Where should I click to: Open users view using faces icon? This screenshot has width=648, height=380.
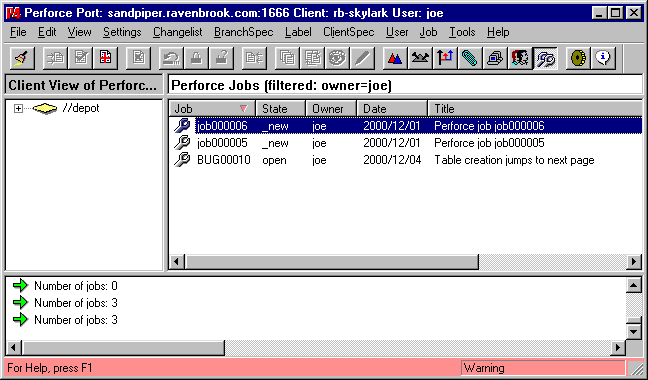tap(520, 58)
